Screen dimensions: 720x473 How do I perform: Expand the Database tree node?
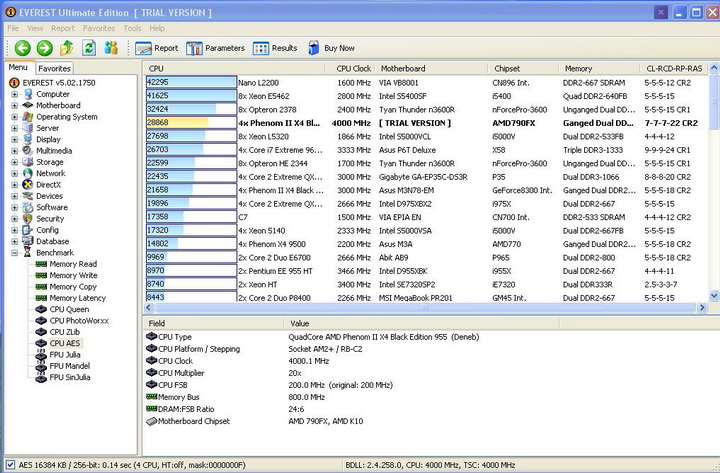pos(15,241)
